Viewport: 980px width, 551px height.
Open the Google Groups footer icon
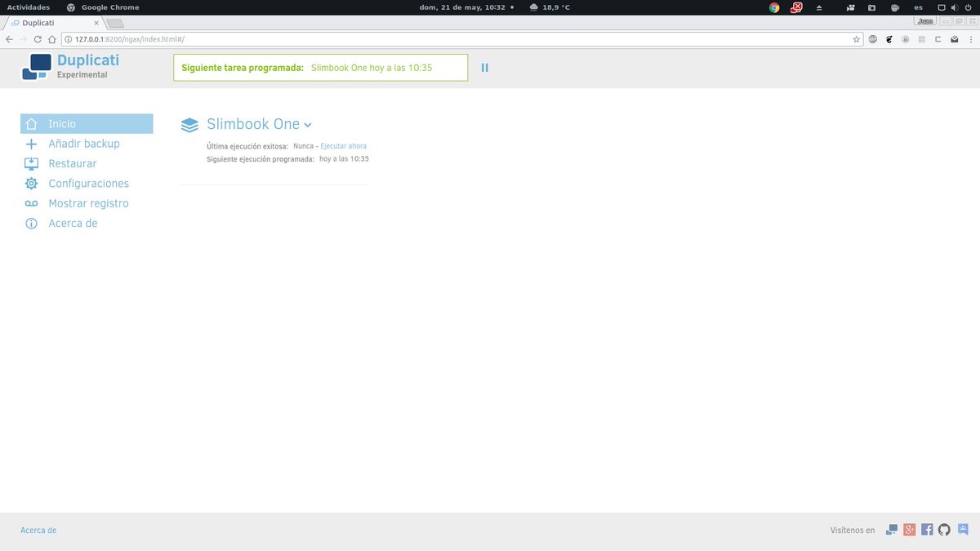tap(963, 529)
